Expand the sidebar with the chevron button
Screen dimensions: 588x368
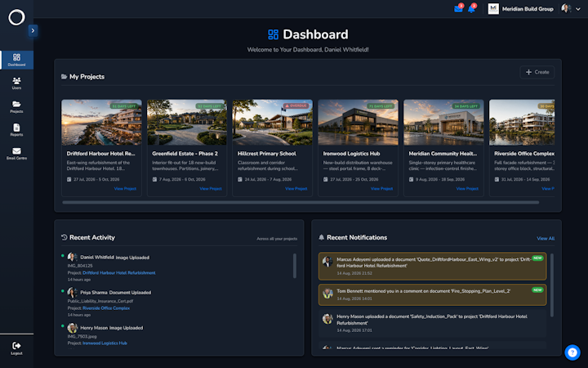[33, 30]
